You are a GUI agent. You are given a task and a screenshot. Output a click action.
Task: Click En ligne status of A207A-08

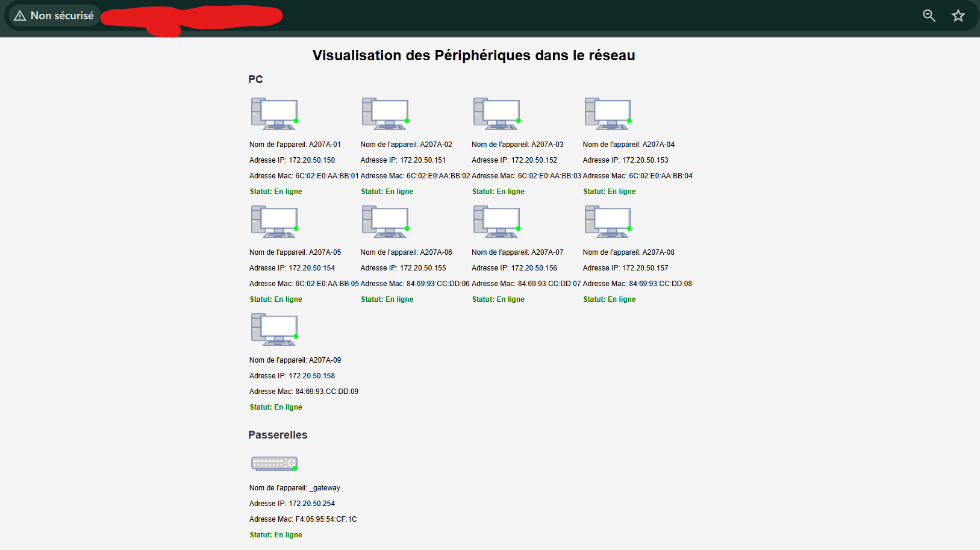click(622, 299)
